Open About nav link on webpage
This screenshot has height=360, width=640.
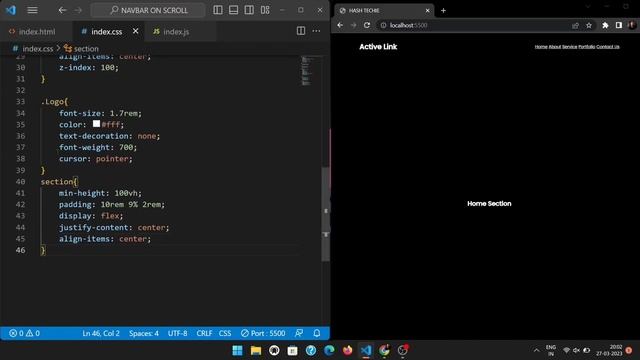[555, 47]
